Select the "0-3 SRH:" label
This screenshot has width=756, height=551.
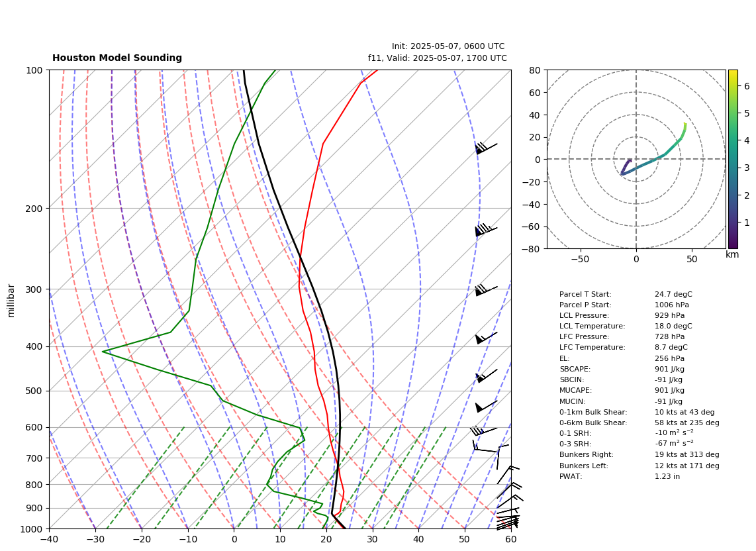pos(575,444)
